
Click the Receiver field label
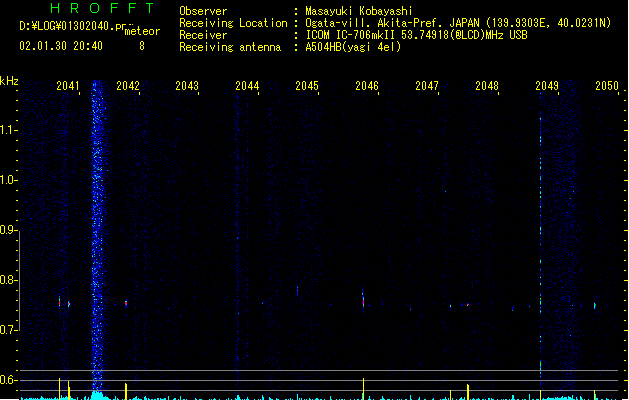203,35
